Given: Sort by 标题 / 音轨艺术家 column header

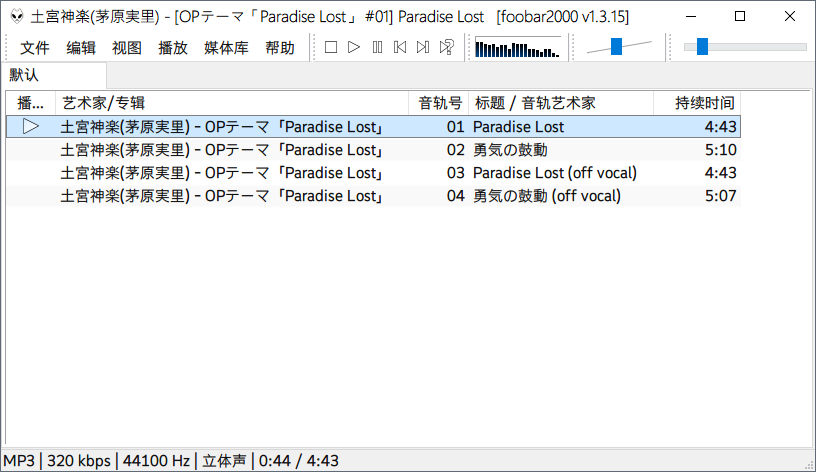Looking at the screenshot, I should point(561,103).
